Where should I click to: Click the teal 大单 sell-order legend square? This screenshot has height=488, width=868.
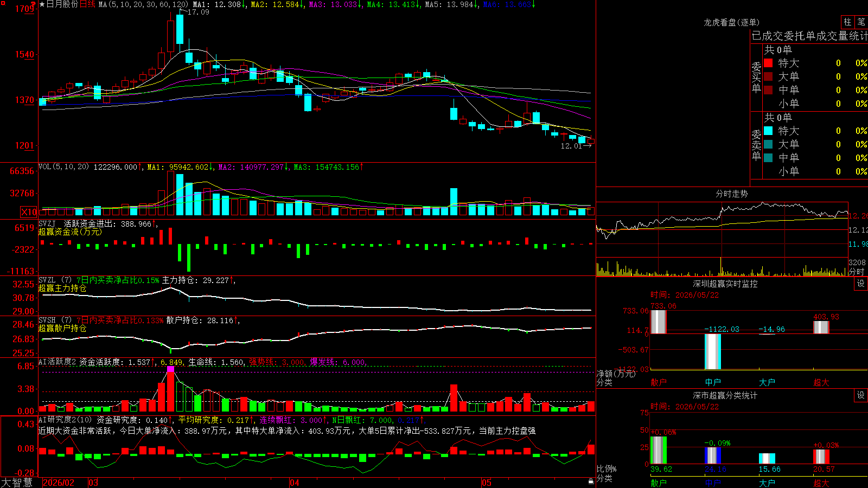(x=768, y=144)
